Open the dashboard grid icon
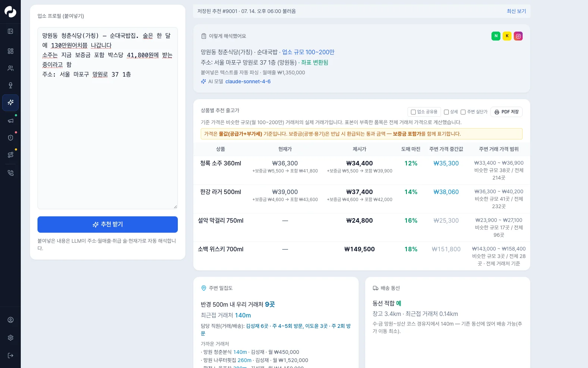This screenshot has width=588, height=368. click(10, 51)
